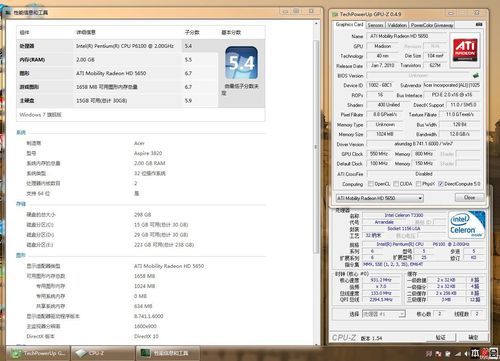Click 'Intel(R) Pentium(R) CPU P6100' processor row

click(117, 46)
